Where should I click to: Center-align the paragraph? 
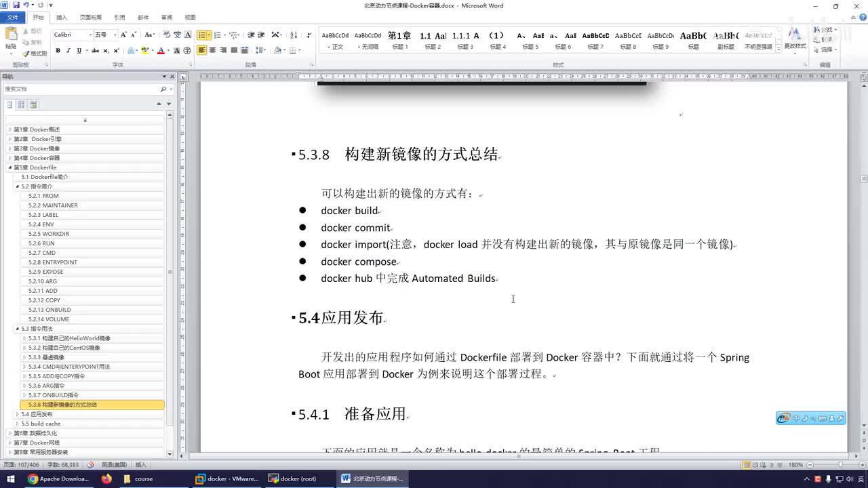[x=212, y=50]
